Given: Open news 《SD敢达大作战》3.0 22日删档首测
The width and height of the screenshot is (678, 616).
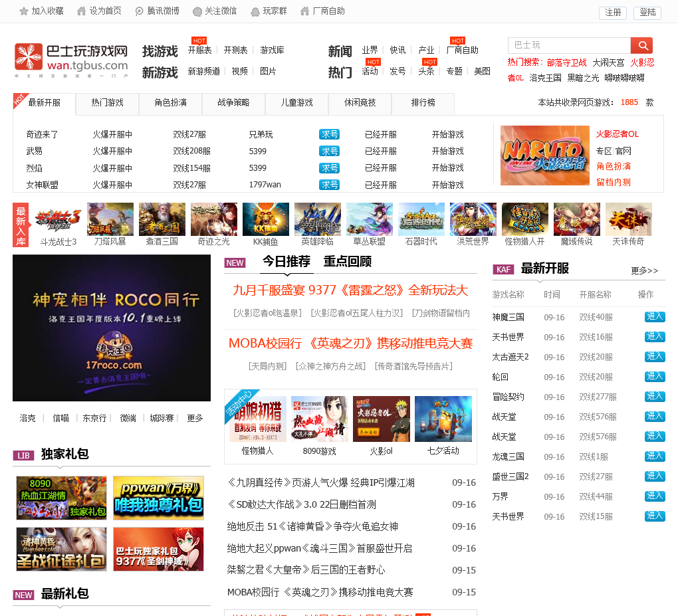Looking at the screenshot, I should 302,504.
